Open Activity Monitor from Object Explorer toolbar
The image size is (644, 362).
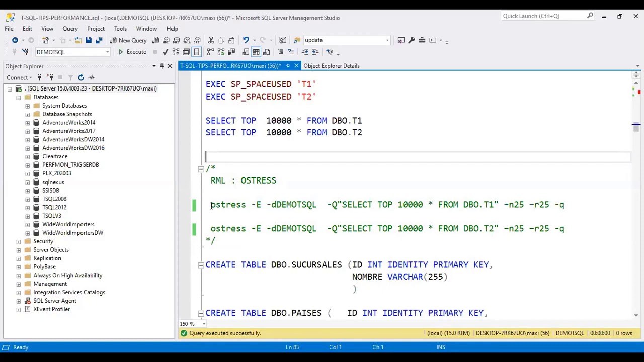(x=92, y=77)
